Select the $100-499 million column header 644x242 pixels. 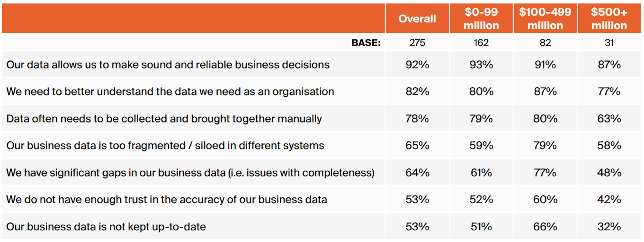click(x=545, y=19)
